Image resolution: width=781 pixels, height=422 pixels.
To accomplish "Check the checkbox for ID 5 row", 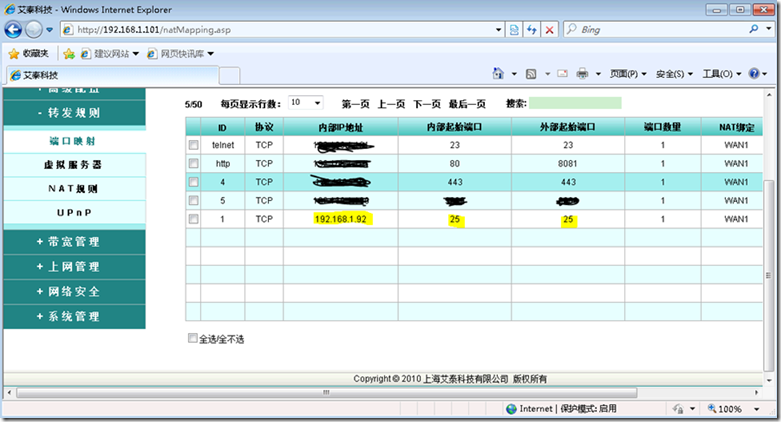I will pos(193,200).
